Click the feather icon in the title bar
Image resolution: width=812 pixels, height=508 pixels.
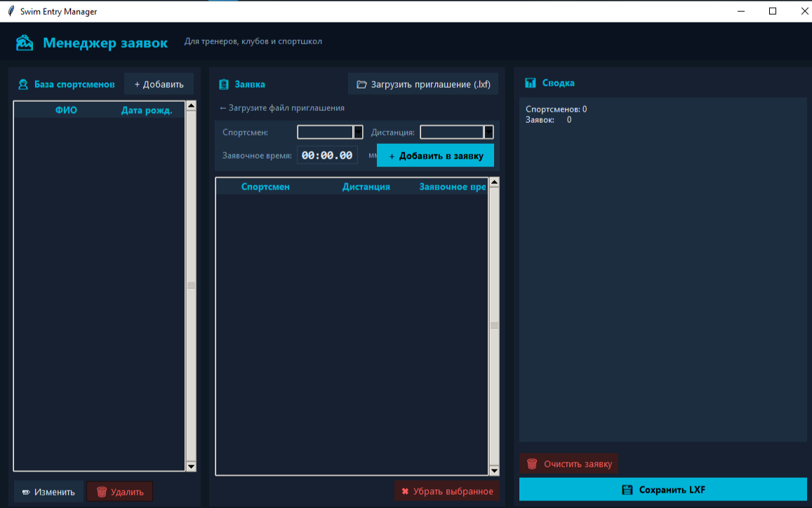(x=11, y=11)
